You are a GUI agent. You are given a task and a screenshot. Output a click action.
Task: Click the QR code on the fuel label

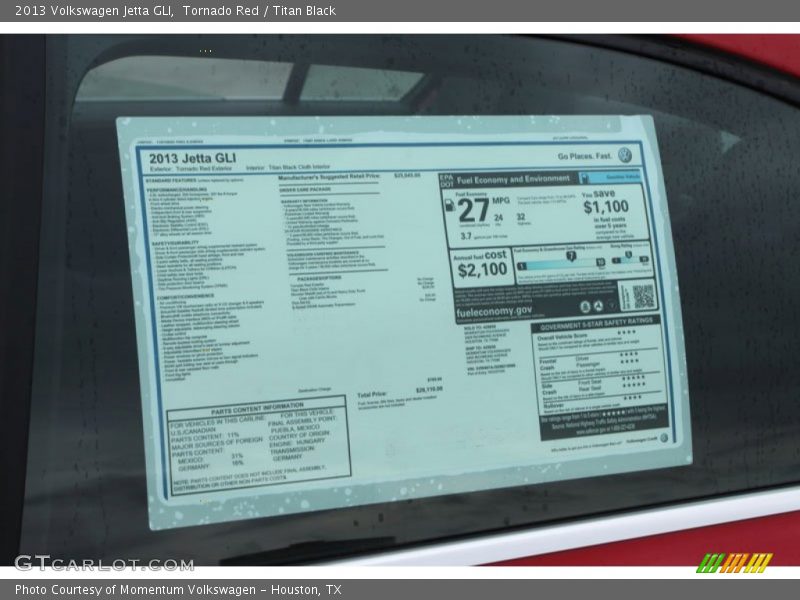[x=642, y=296]
